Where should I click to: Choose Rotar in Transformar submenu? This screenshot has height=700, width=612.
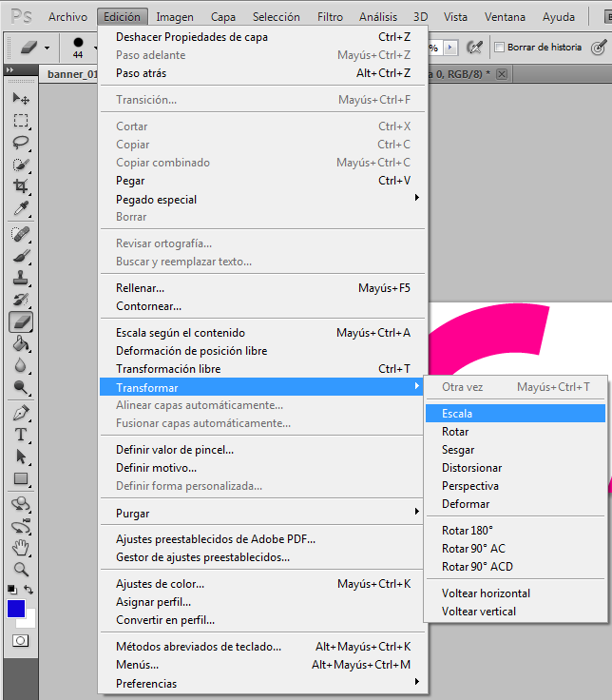pos(515,431)
